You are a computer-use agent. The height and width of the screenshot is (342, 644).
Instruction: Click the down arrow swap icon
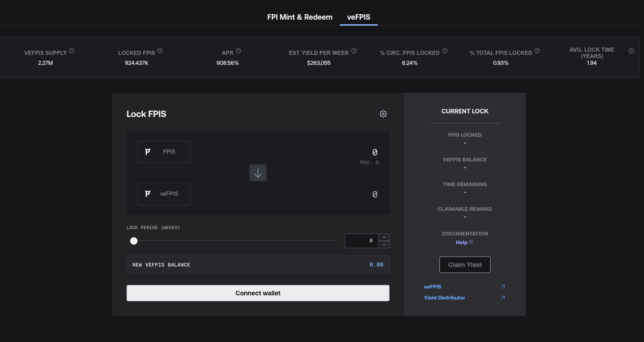(258, 173)
